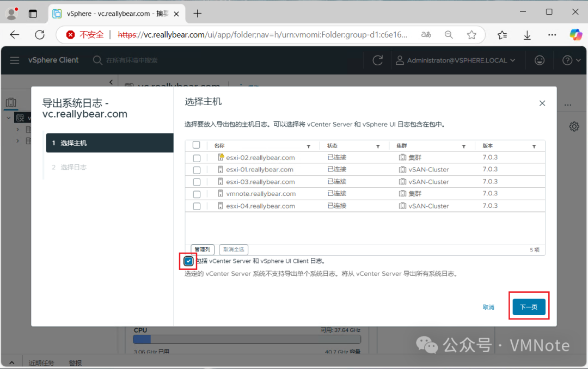Click the esxi-04.reallybear.com host name
The height and width of the screenshot is (369, 588).
click(x=261, y=206)
